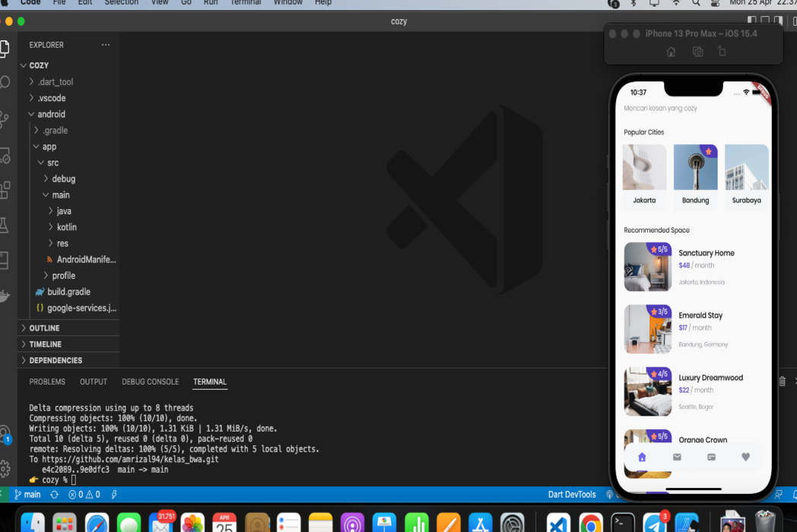Viewport: 797px width, 532px height.
Task: Switch to the DEBUG CONSOLE tab
Action: [151, 382]
